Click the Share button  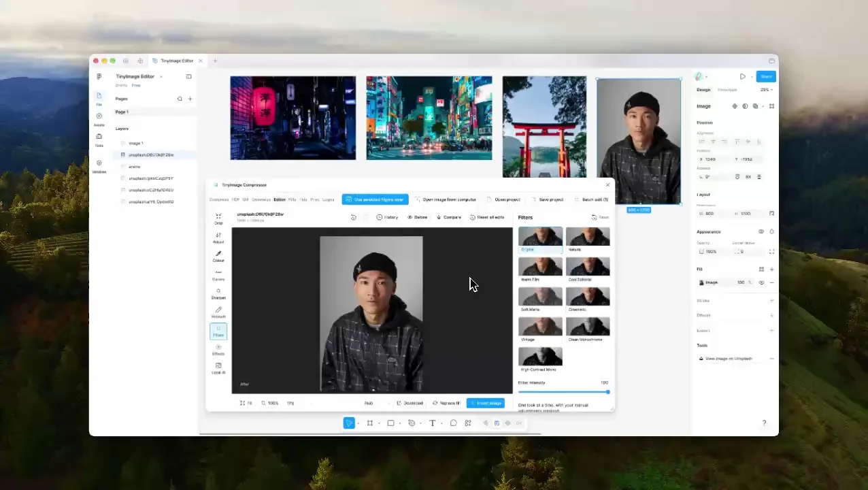click(766, 77)
